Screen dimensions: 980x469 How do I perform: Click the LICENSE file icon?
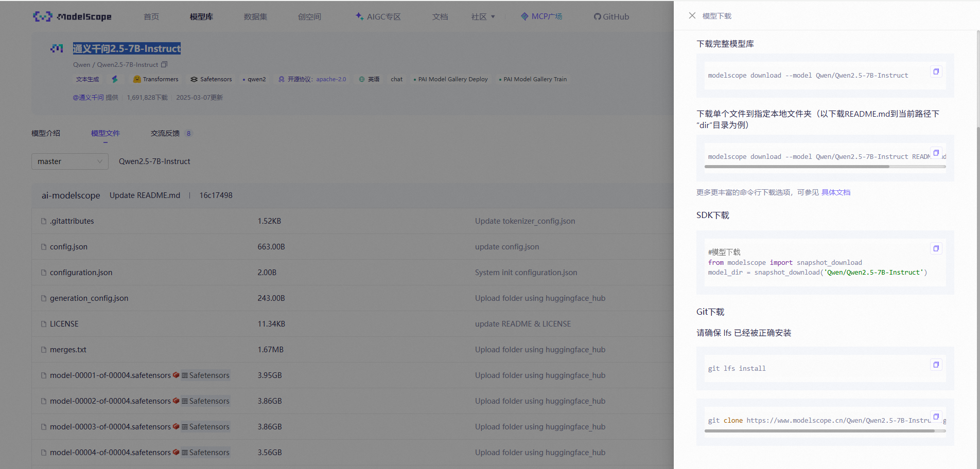44,324
